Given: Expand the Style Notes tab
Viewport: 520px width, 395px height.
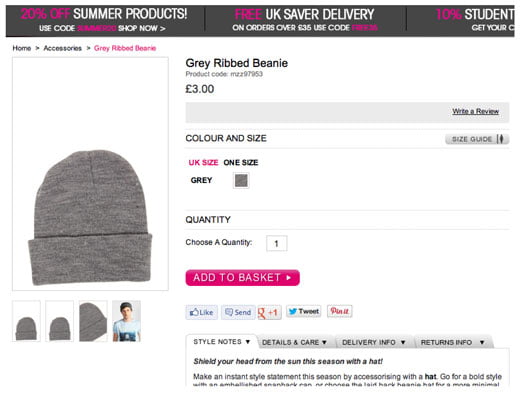Looking at the screenshot, I should pos(221,342).
